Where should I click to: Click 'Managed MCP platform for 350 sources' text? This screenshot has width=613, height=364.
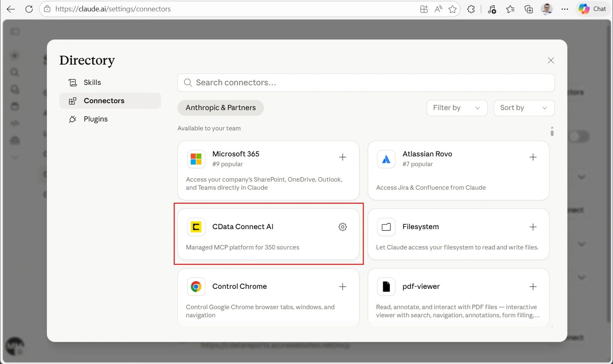pos(242,247)
